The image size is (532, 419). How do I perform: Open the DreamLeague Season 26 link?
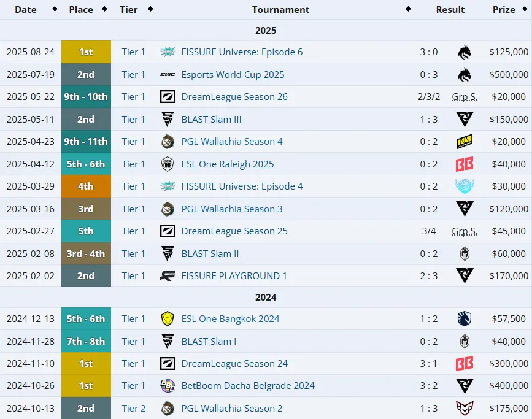[234, 97]
